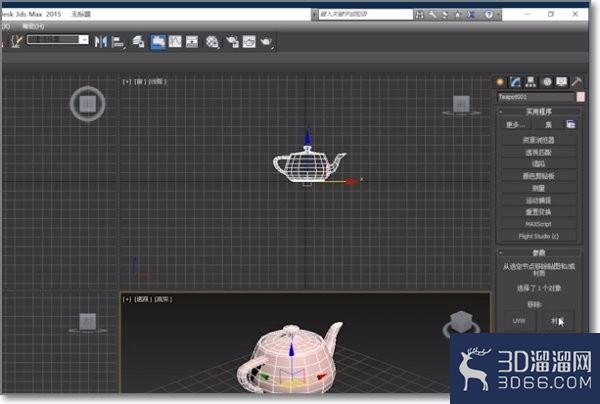Expand the Help dropdown arrow
Screen dimensions: 600x404
pyautogui.click(x=498, y=15)
